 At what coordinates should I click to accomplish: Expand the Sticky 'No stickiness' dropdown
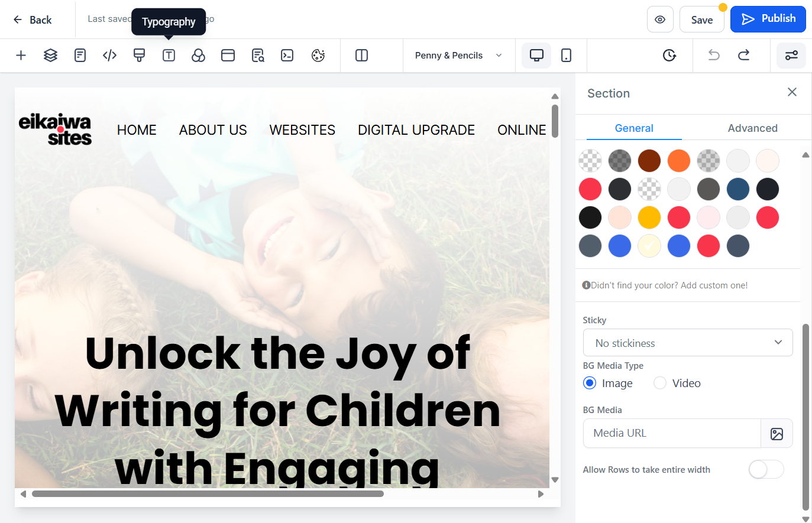click(x=688, y=343)
